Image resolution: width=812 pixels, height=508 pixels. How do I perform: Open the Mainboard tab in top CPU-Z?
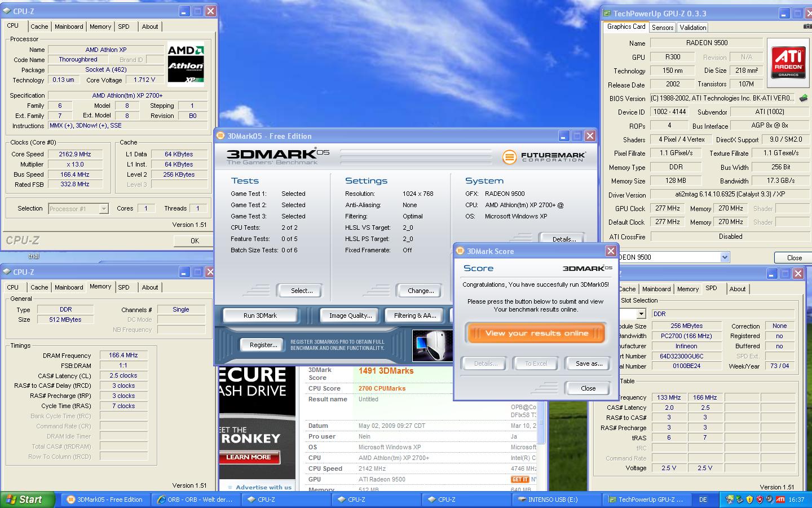[x=69, y=27]
